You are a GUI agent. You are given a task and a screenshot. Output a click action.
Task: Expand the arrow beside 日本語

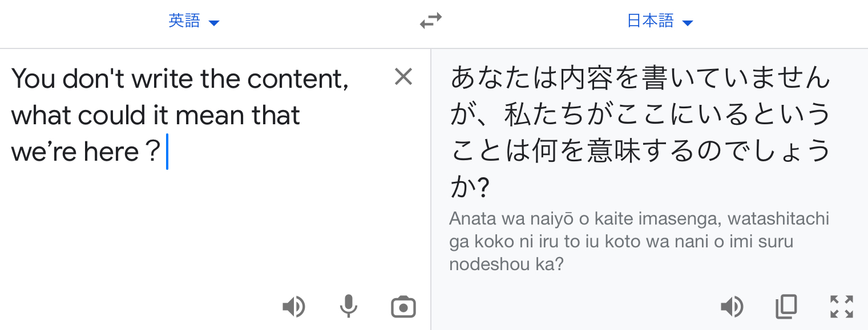pos(688,23)
